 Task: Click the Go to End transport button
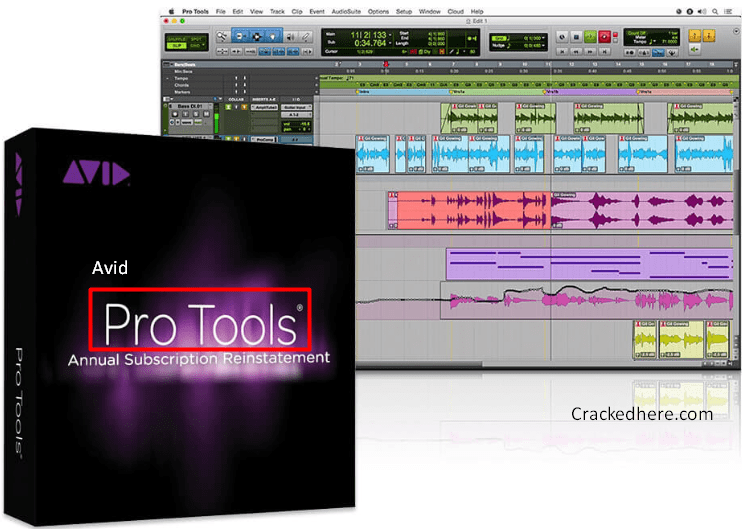604,51
